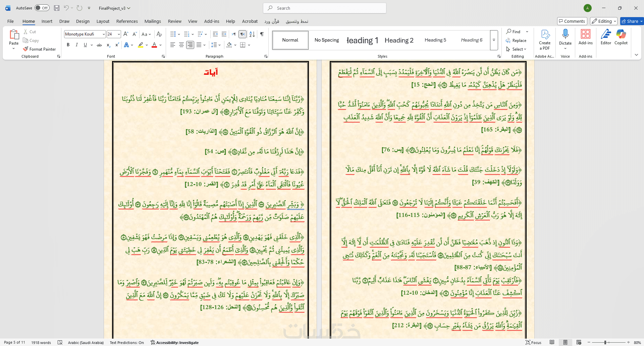Toggle the AutoSave switch

[42, 8]
